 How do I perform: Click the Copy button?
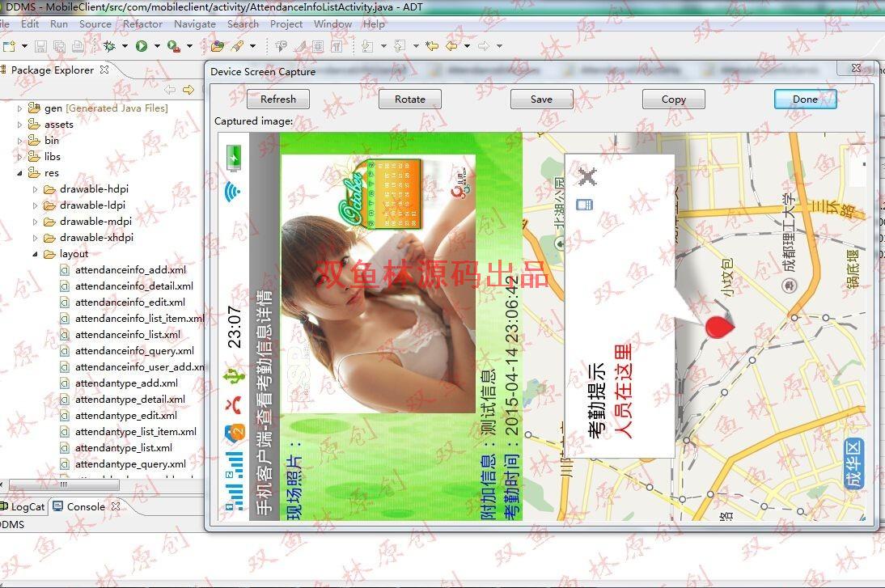(x=673, y=99)
